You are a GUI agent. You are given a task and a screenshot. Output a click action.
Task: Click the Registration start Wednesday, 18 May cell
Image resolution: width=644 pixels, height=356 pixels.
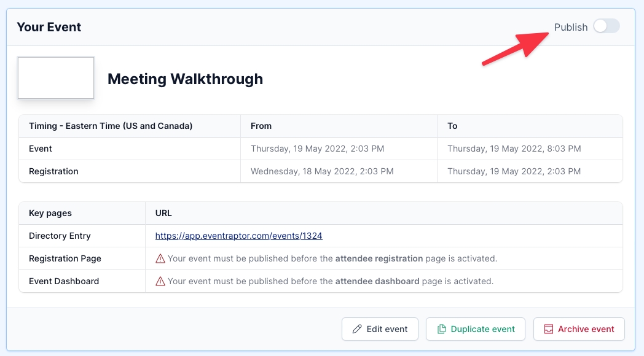point(322,171)
